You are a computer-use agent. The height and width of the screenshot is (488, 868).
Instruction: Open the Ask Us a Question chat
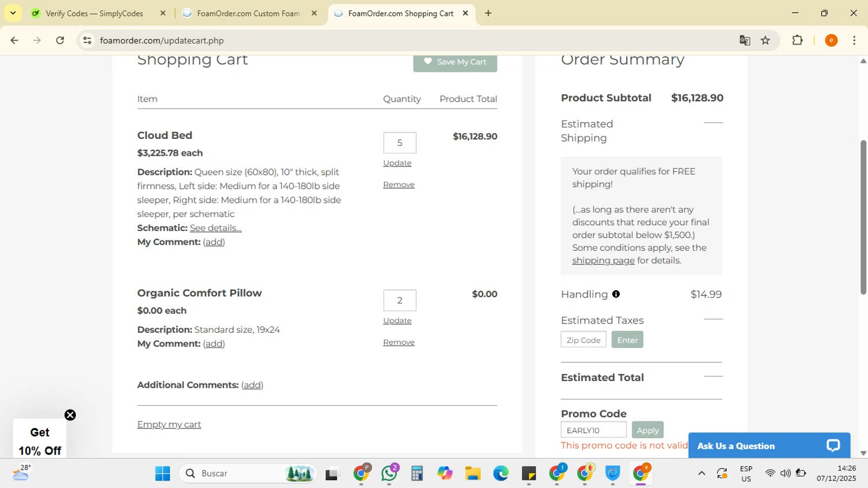(x=769, y=446)
